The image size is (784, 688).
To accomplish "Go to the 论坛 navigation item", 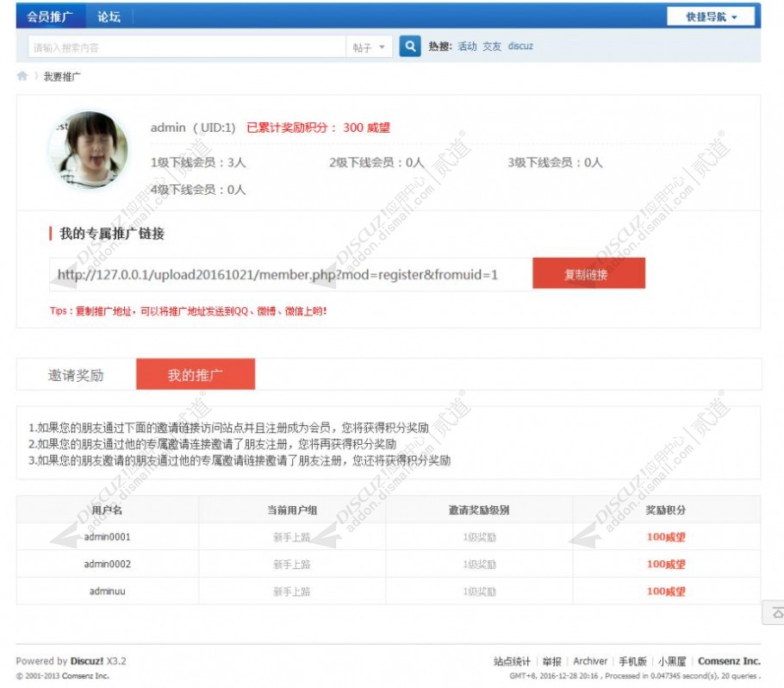I will tap(109, 16).
